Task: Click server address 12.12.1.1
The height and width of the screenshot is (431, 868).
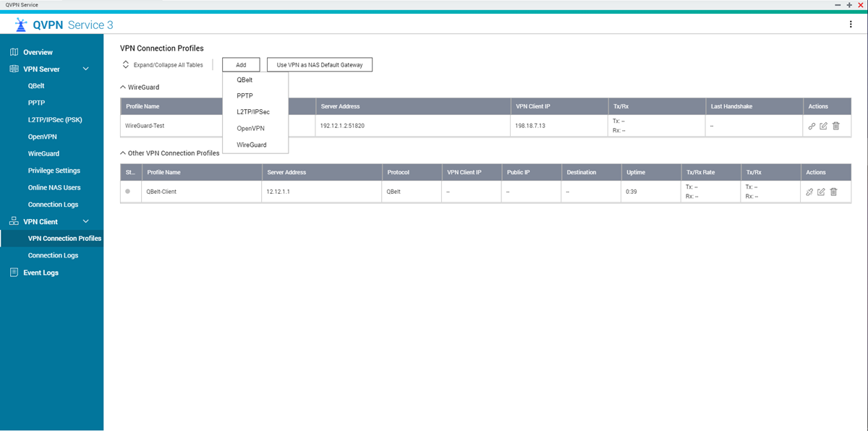Action: (278, 192)
